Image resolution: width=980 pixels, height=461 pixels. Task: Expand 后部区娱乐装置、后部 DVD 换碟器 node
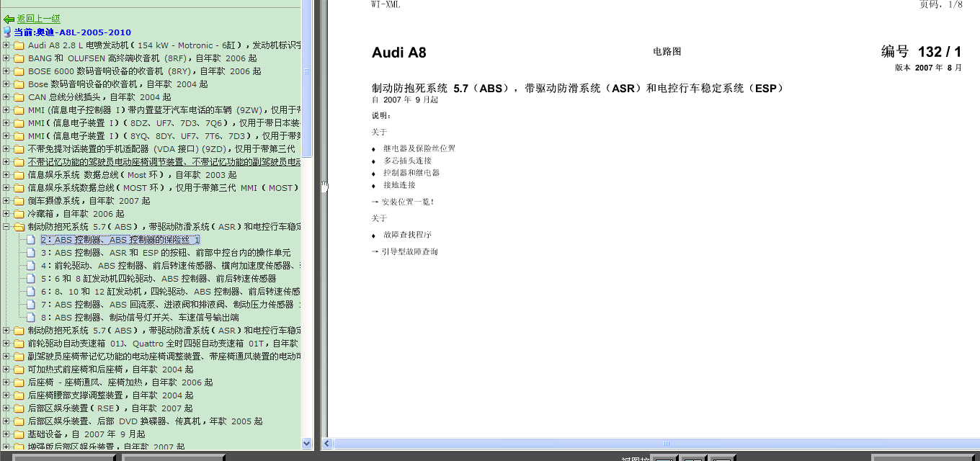[6, 421]
